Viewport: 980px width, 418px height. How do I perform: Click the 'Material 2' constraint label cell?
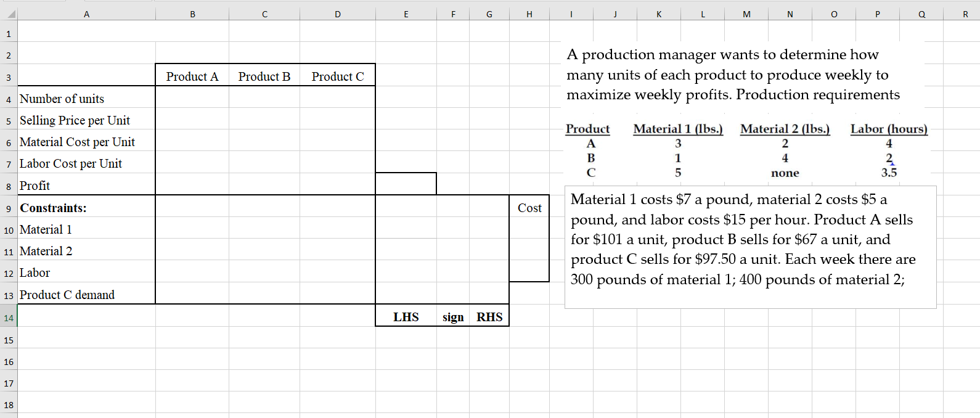click(x=86, y=250)
